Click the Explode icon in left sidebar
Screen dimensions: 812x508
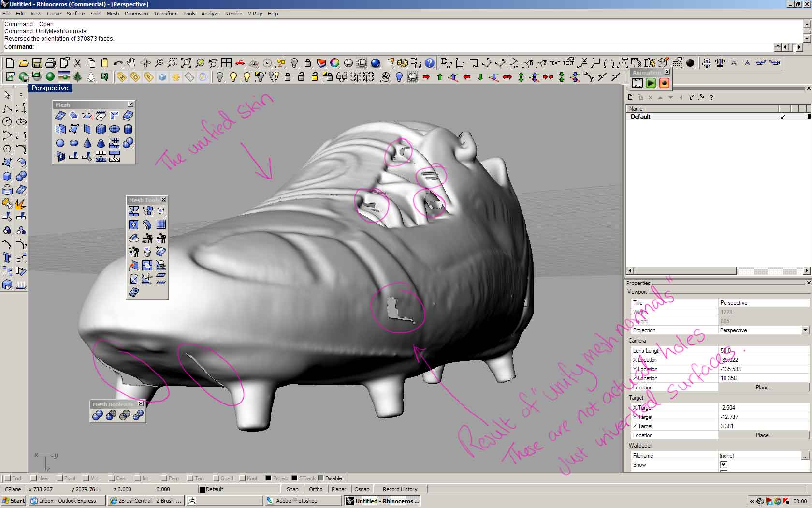(21, 204)
